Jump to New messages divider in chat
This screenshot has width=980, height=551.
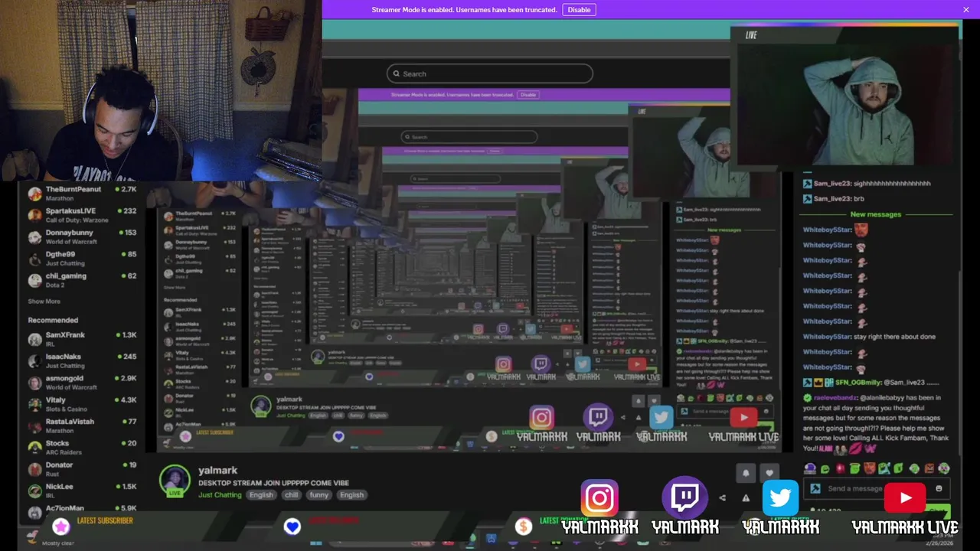point(875,214)
